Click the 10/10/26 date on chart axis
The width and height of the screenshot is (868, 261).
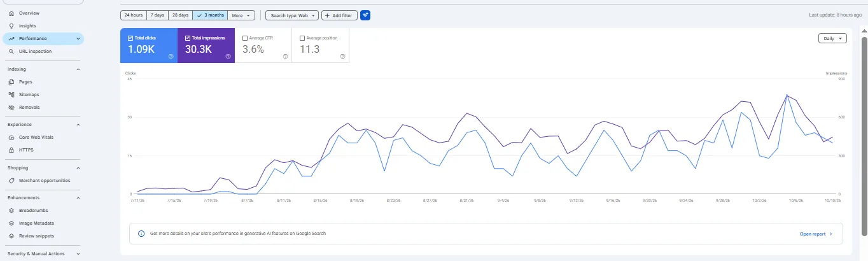[x=833, y=200]
